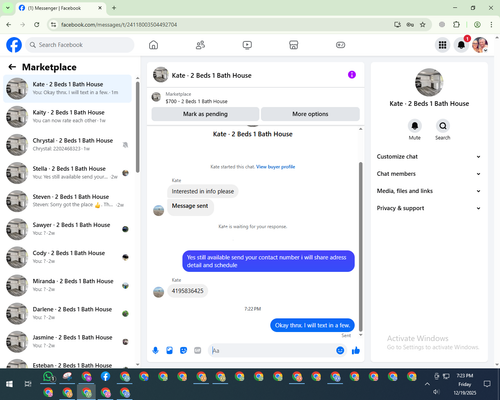Open View buyer profile link
The width and height of the screenshot is (500, 400).
[x=275, y=167]
